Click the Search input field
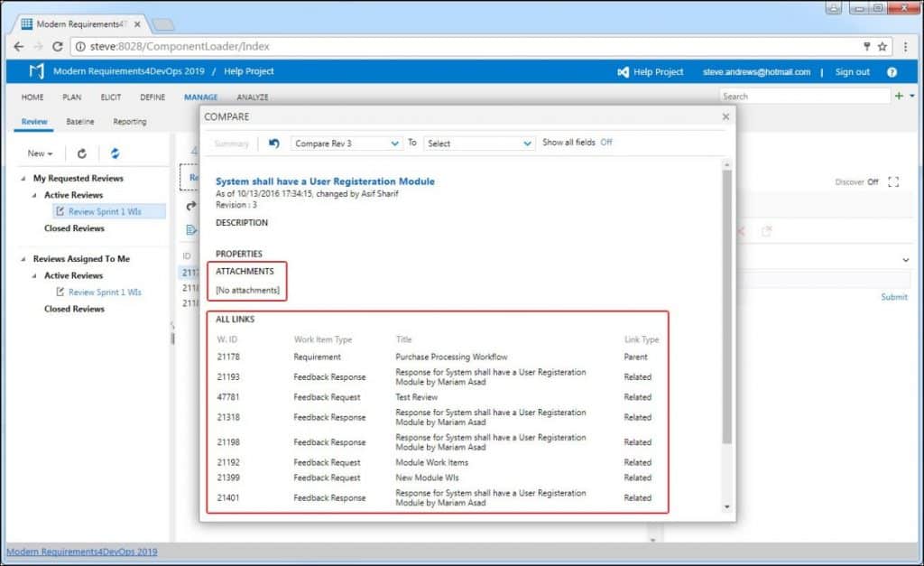The width and height of the screenshot is (924, 566). pyautogui.click(x=794, y=96)
